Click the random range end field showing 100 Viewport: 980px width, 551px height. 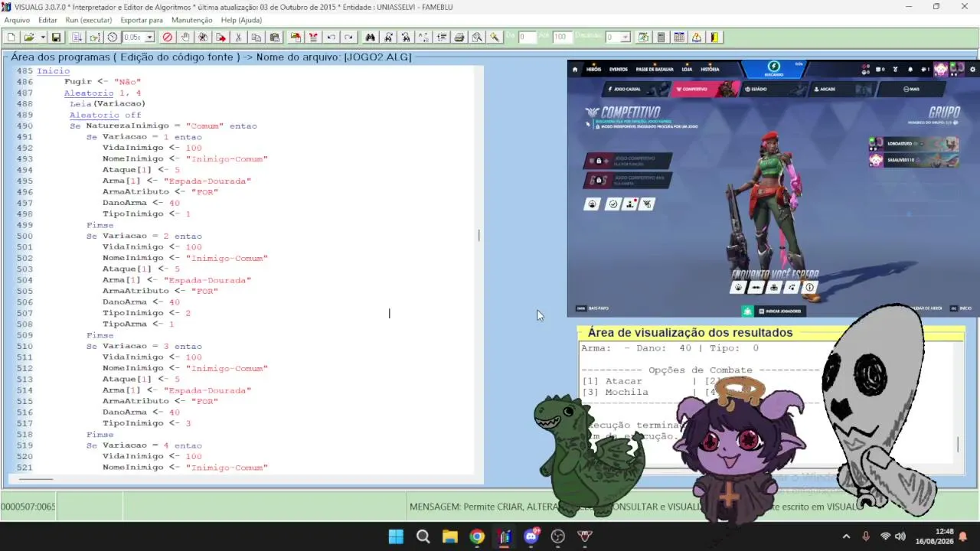pos(562,37)
